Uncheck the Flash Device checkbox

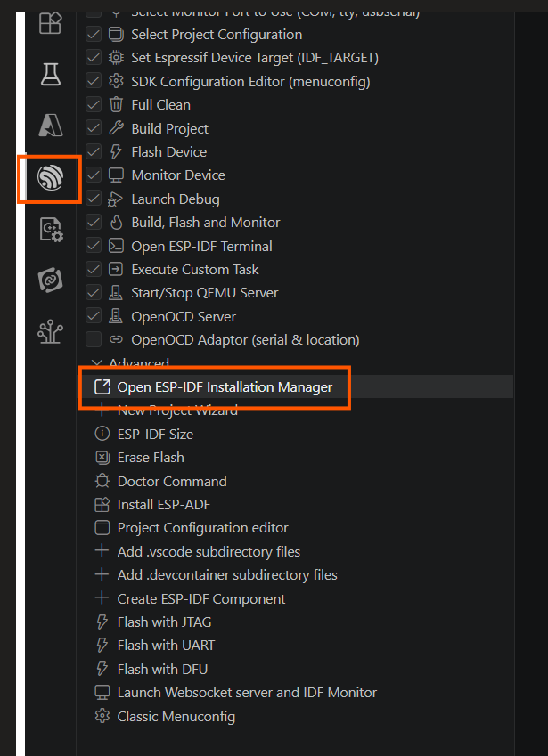[x=94, y=152]
